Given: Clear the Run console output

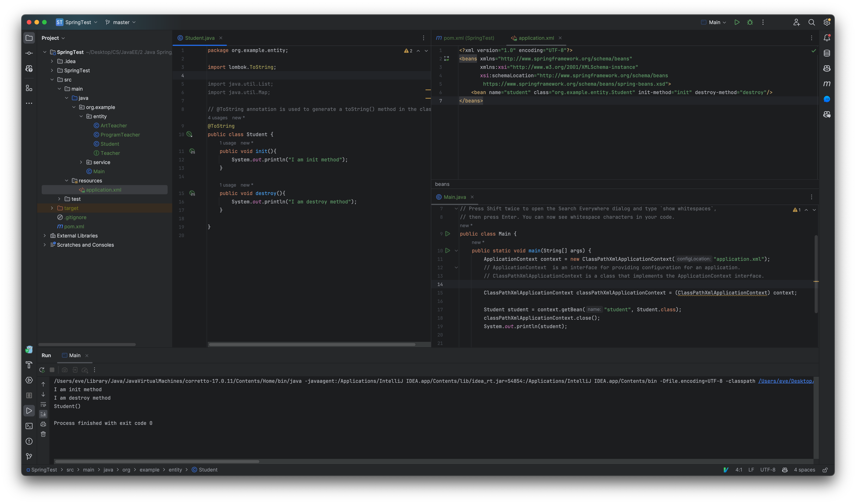Looking at the screenshot, I should pyautogui.click(x=43, y=434).
